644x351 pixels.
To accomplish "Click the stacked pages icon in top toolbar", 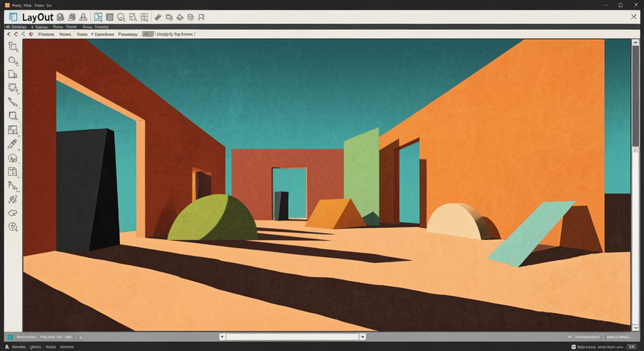I will (x=72, y=17).
